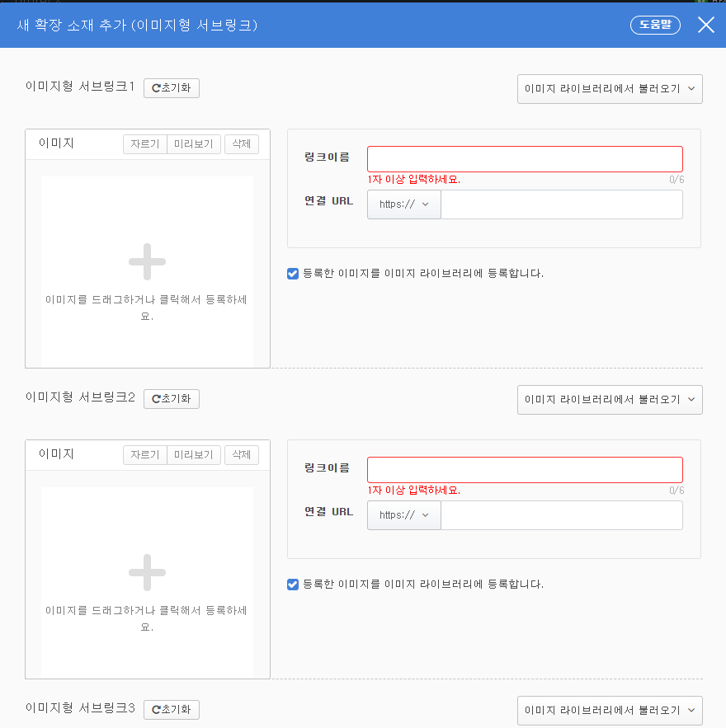Click the plus icon in sublink 1 image area

click(147, 261)
